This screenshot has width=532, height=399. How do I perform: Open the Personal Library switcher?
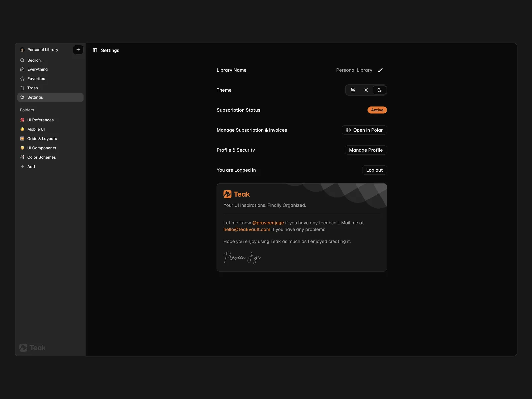pos(43,50)
